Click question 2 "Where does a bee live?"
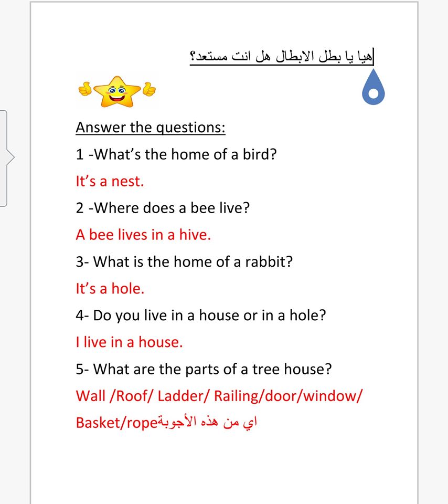448x504 pixels. 163,208
